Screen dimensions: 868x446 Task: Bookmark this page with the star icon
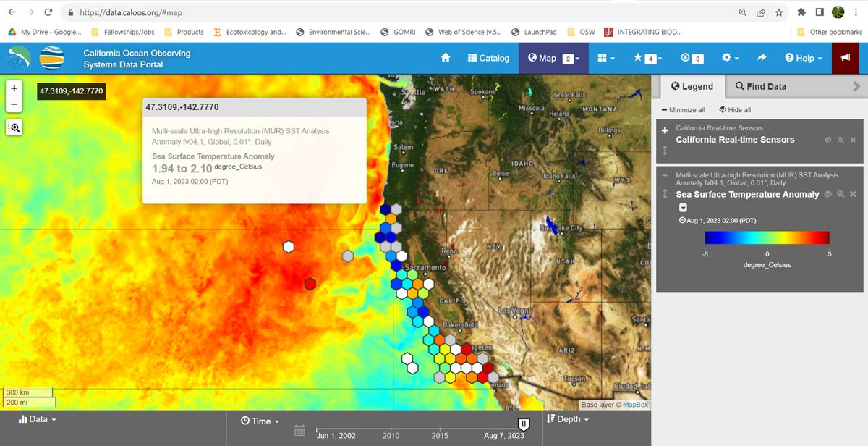pos(779,12)
